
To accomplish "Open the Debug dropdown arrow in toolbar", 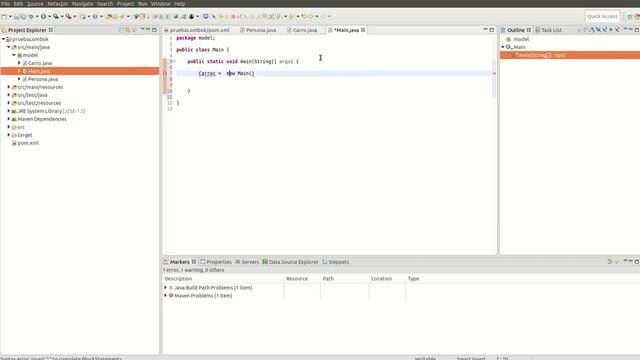I will point(37,16).
